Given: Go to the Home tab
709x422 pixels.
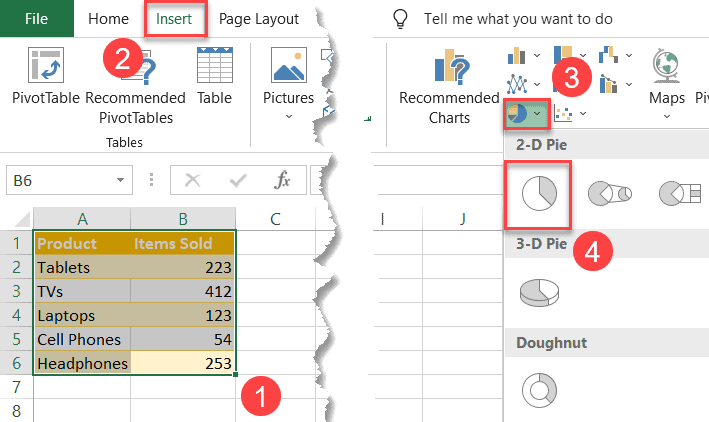Looking at the screenshot, I should [x=108, y=18].
